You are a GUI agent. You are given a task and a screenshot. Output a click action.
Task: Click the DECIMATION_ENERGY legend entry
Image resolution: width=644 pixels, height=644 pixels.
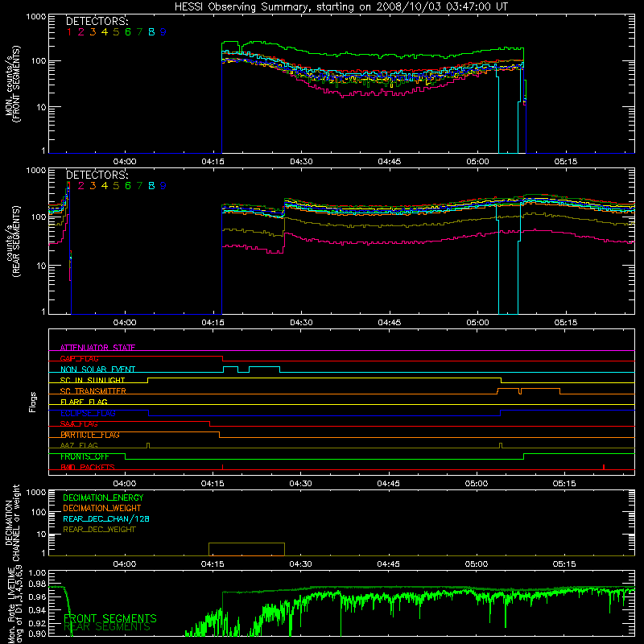click(x=103, y=497)
